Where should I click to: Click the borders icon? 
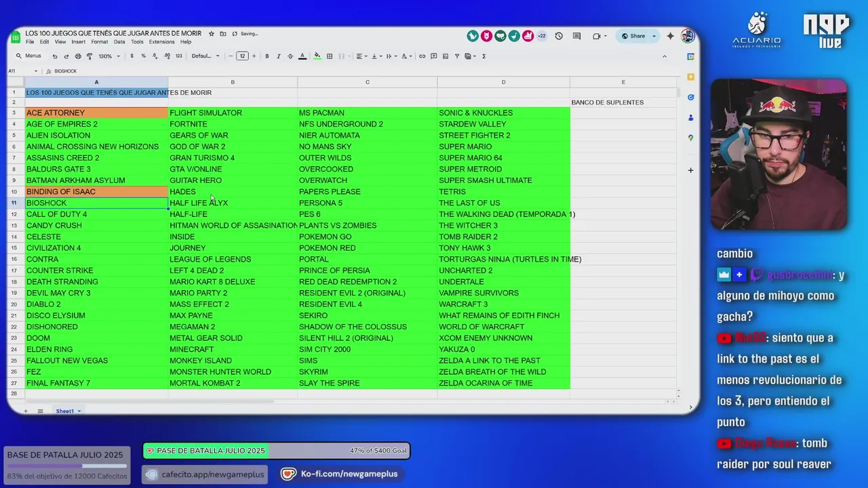(x=330, y=56)
